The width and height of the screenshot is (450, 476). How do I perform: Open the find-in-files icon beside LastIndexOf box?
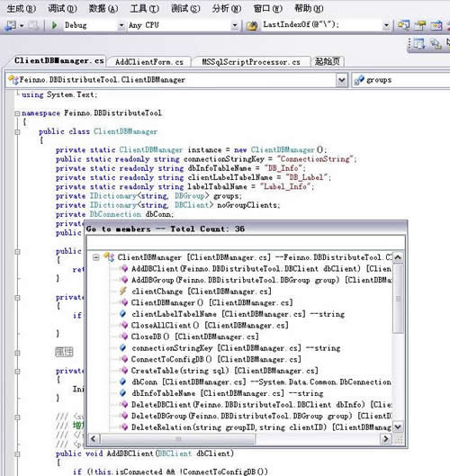(252, 26)
